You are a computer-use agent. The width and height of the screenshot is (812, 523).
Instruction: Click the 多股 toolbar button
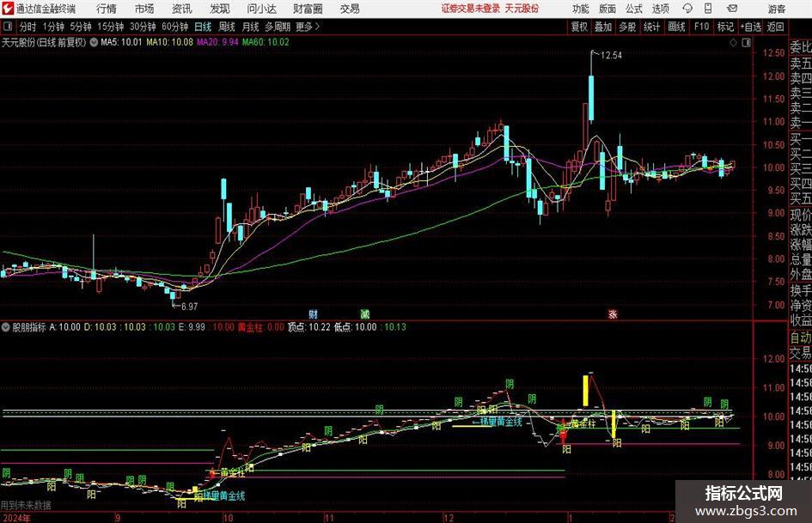(627, 27)
